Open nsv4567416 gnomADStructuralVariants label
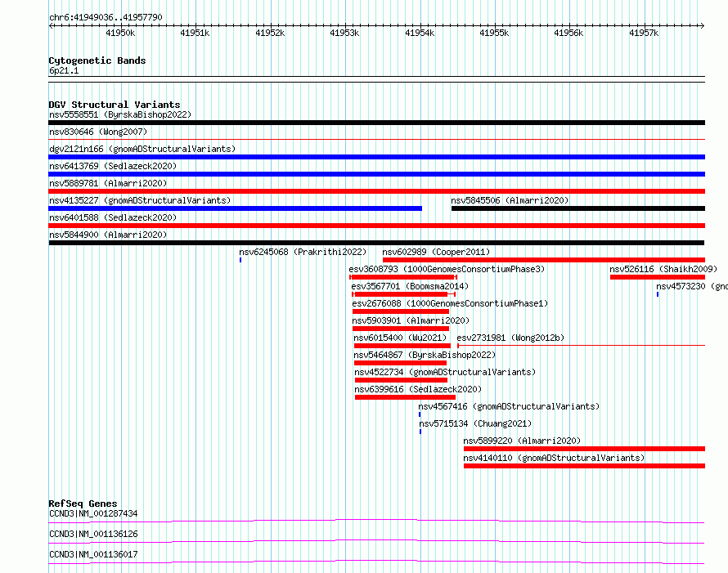 (509, 406)
